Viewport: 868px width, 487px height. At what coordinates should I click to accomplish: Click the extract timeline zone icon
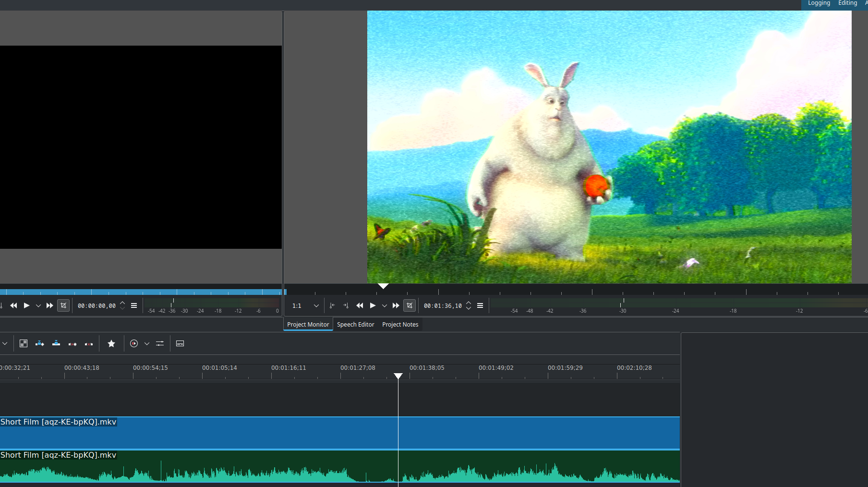72,343
